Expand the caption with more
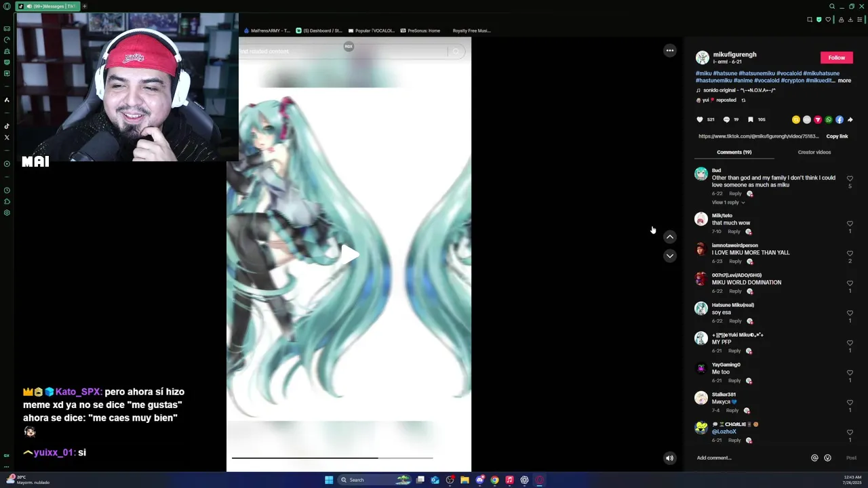The image size is (868, 488). (x=844, y=81)
